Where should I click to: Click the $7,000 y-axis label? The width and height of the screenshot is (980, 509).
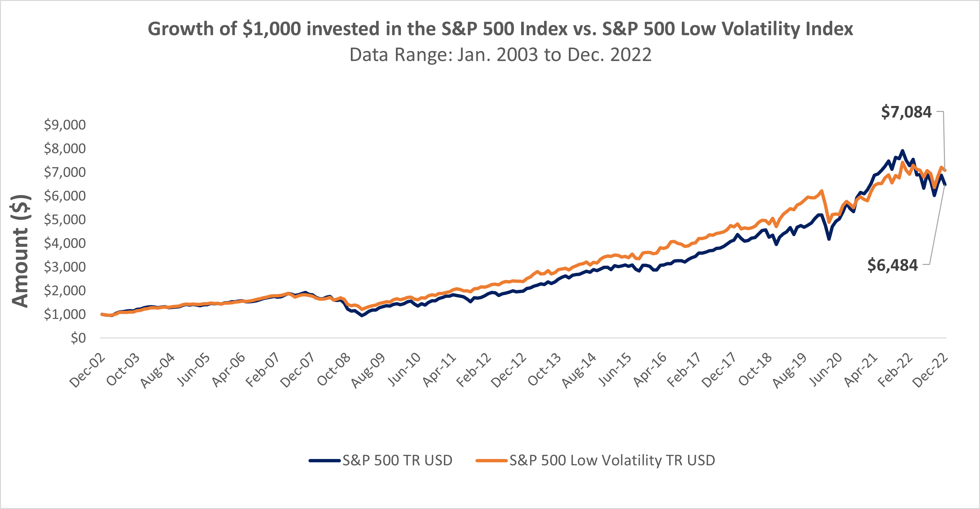point(65,172)
